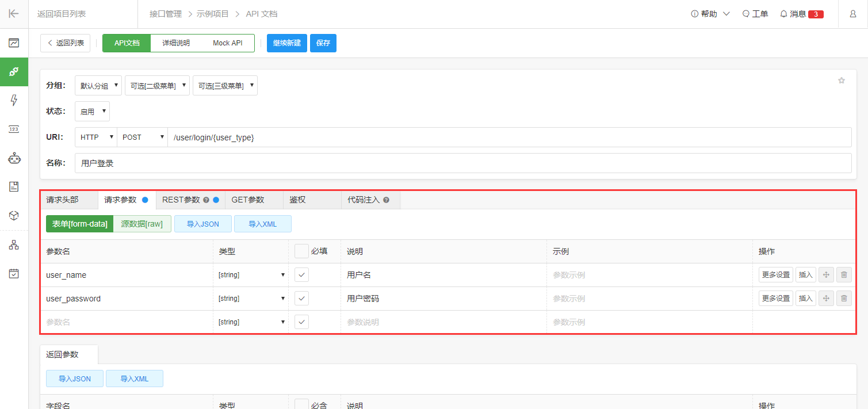The image size is (868, 409).
Task: Expand the 状态 启用 dropdown
Action: [92, 112]
